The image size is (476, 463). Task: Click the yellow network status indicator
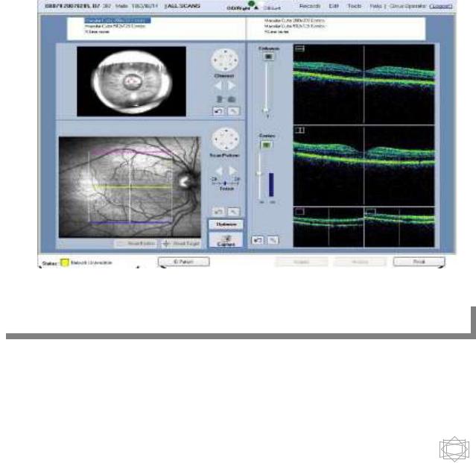64,262
